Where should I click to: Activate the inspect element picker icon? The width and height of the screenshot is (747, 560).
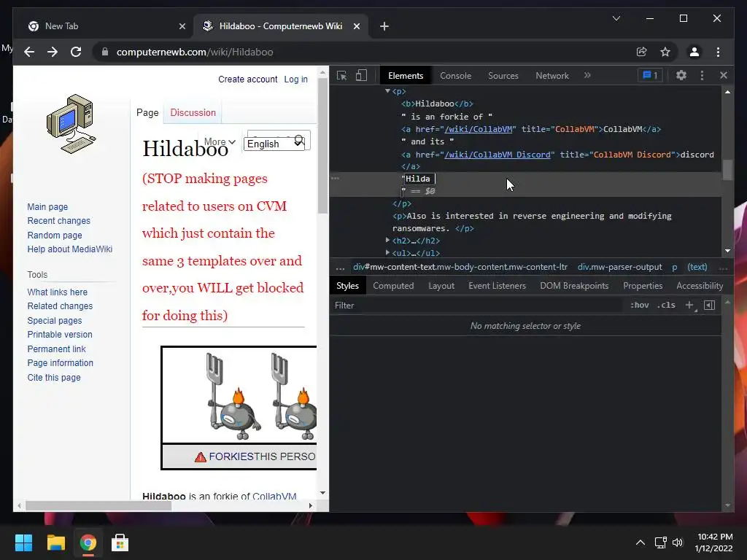(341, 76)
